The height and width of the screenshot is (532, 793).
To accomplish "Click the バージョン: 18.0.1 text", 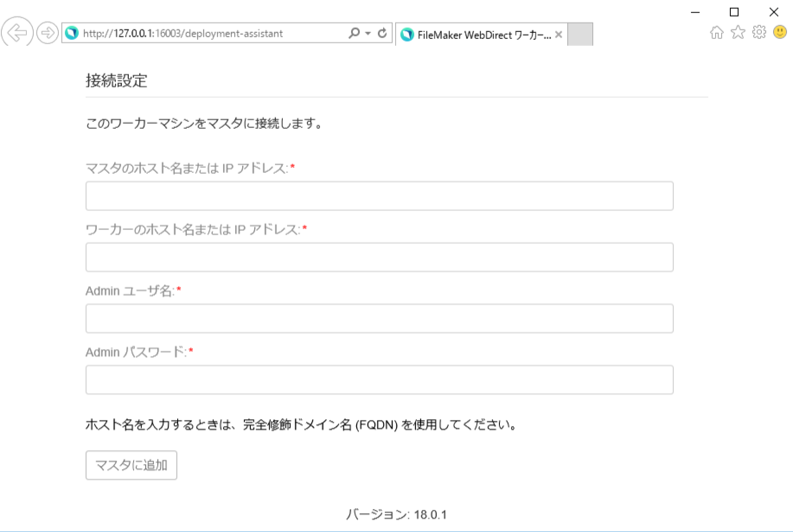I will click(396, 514).
